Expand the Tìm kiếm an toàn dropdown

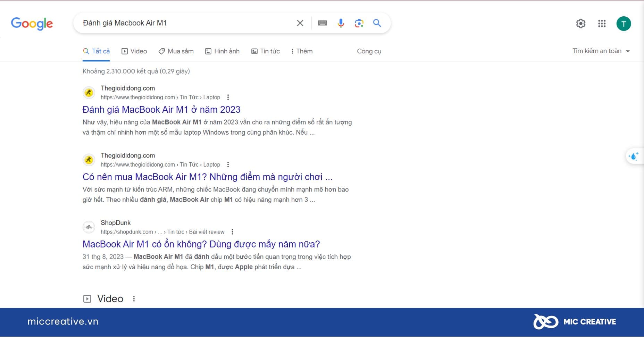pyautogui.click(x=601, y=51)
